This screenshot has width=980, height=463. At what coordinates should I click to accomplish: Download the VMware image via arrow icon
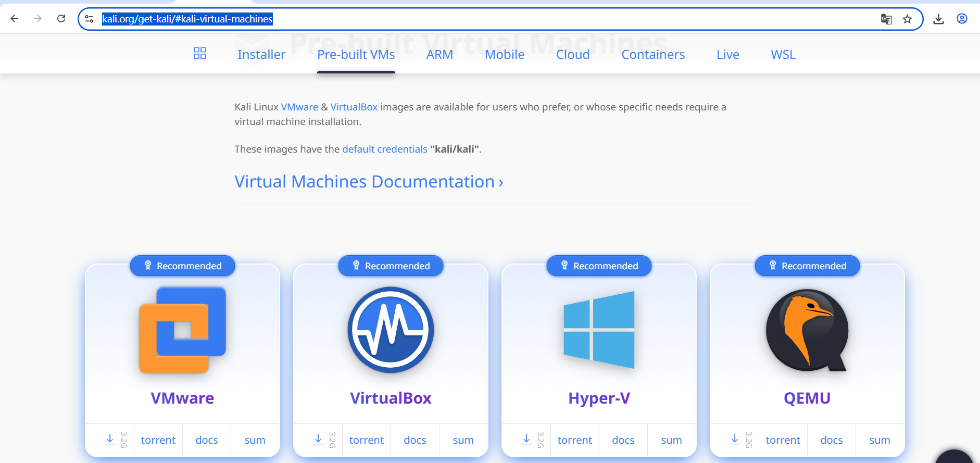(110, 440)
